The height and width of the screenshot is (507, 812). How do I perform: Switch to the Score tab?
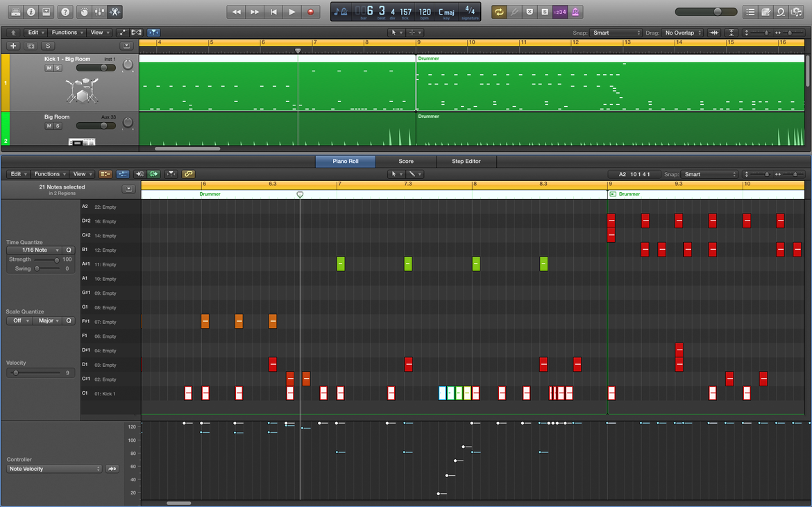(406, 161)
